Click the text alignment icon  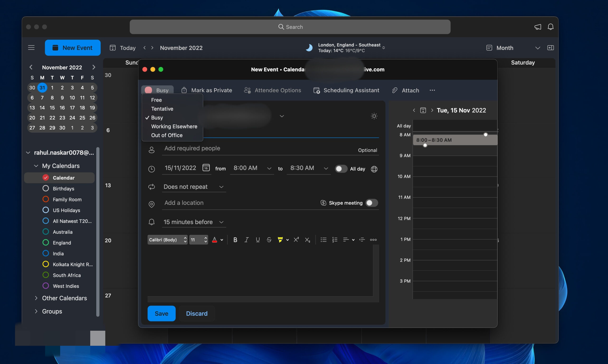click(x=346, y=240)
